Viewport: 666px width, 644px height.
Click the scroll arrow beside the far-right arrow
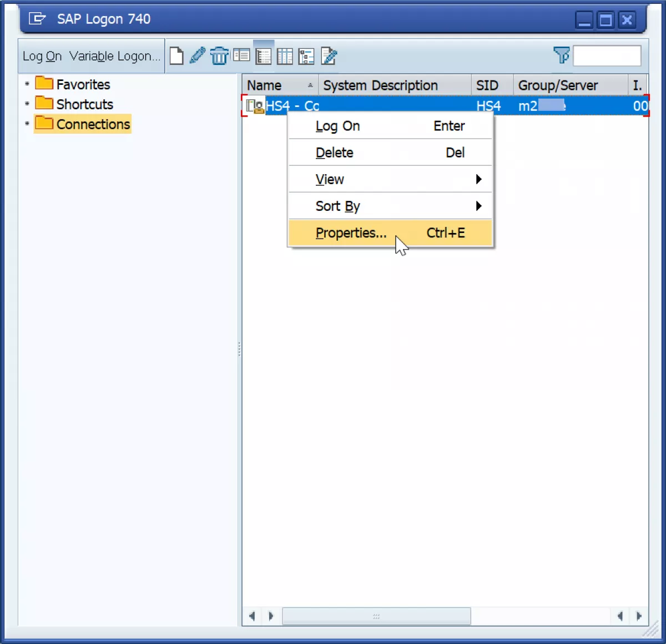coord(620,616)
